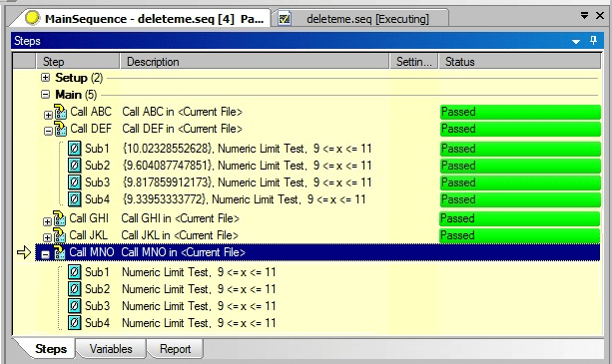
Task: Click description '{10.02328552628}, Numeric Limit Test'
Action: click(247, 149)
